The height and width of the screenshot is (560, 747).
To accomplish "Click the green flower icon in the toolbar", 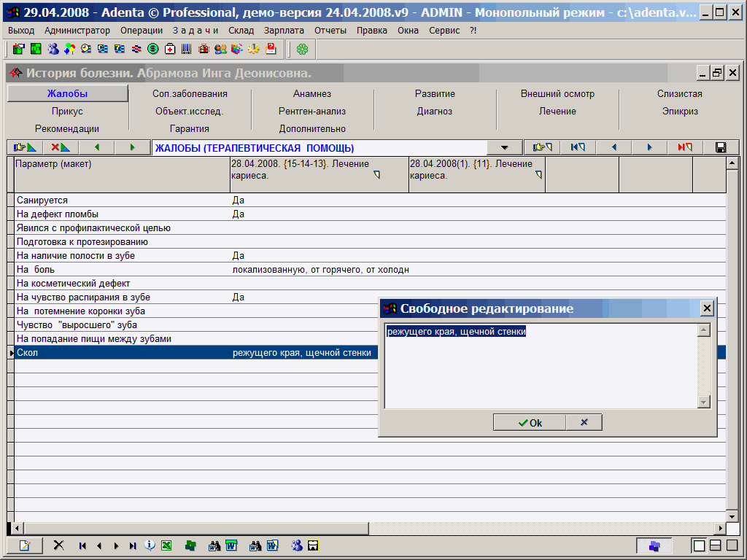I will click(x=302, y=49).
